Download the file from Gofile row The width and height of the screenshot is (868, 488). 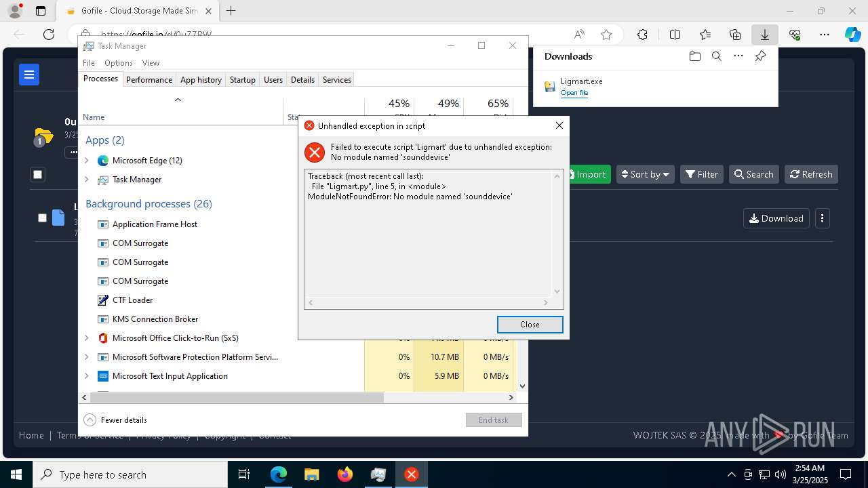[776, 218]
